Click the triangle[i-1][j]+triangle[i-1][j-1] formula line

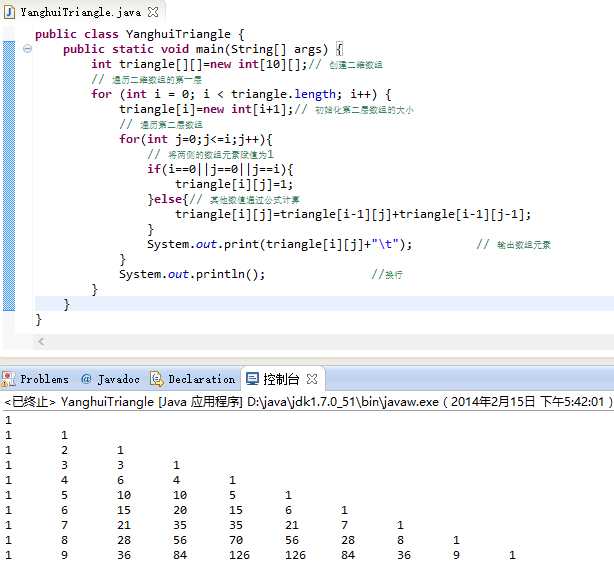(353, 214)
